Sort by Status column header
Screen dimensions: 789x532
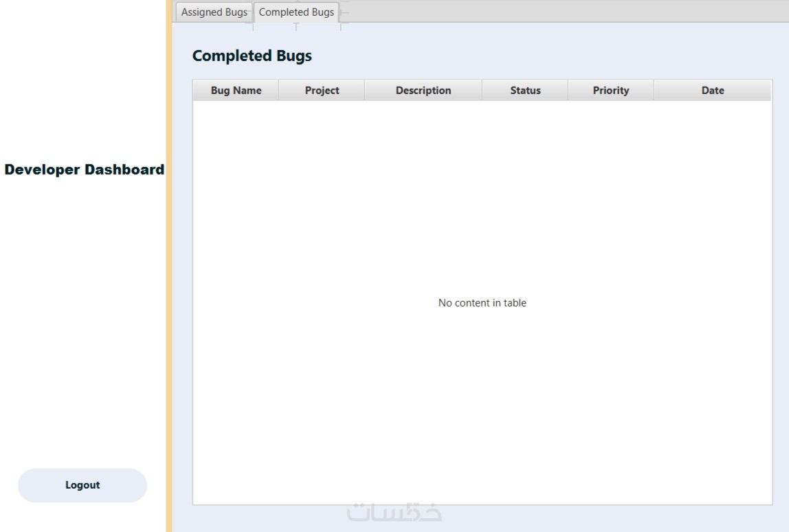tap(525, 91)
